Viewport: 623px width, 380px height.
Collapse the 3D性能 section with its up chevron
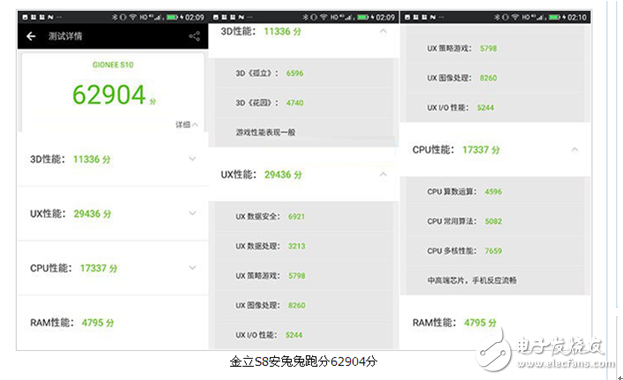(x=383, y=31)
